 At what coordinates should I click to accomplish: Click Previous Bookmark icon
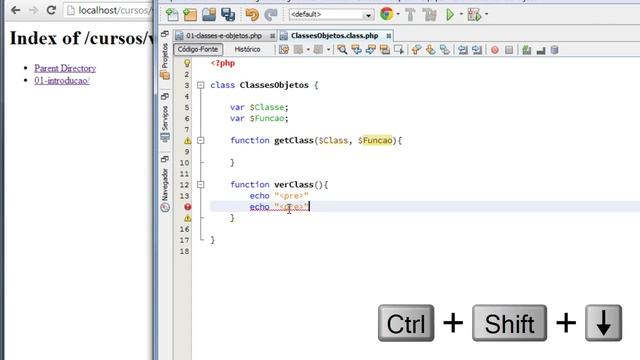[x=416, y=50]
